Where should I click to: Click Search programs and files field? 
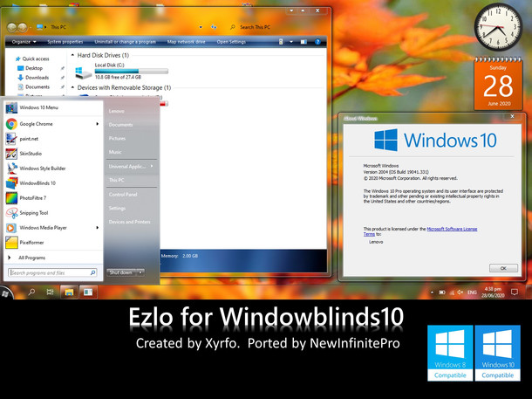coord(52,272)
